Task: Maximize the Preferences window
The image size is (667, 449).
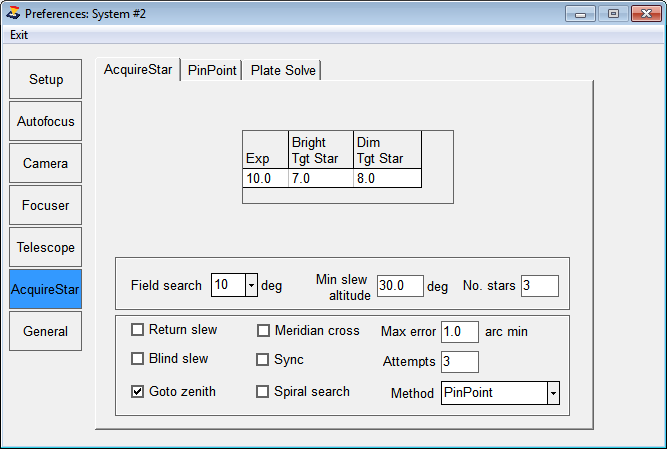Action: (613, 14)
